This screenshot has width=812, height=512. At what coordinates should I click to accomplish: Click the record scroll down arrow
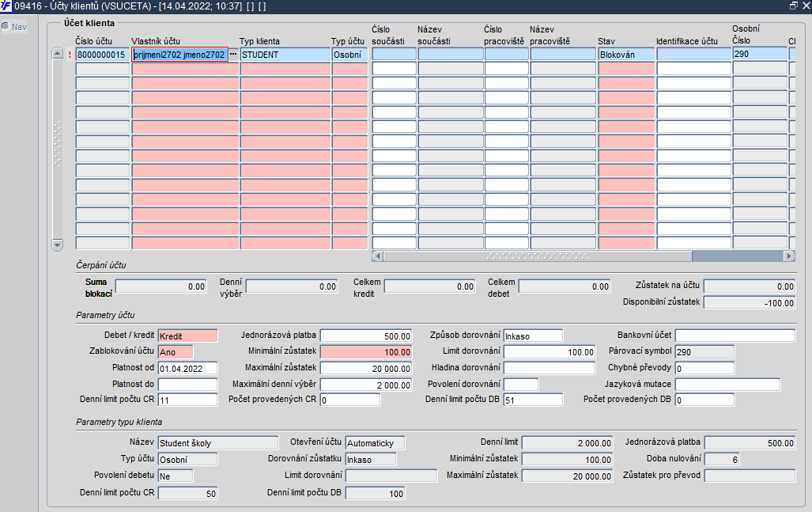pyautogui.click(x=58, y=245)
